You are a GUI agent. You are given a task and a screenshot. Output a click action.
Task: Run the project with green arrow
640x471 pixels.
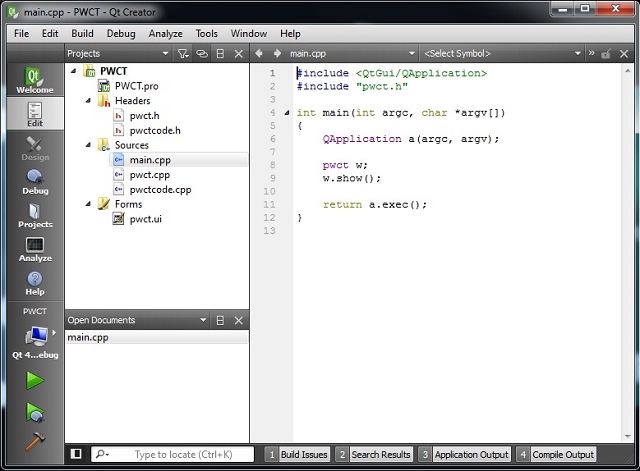35,380
